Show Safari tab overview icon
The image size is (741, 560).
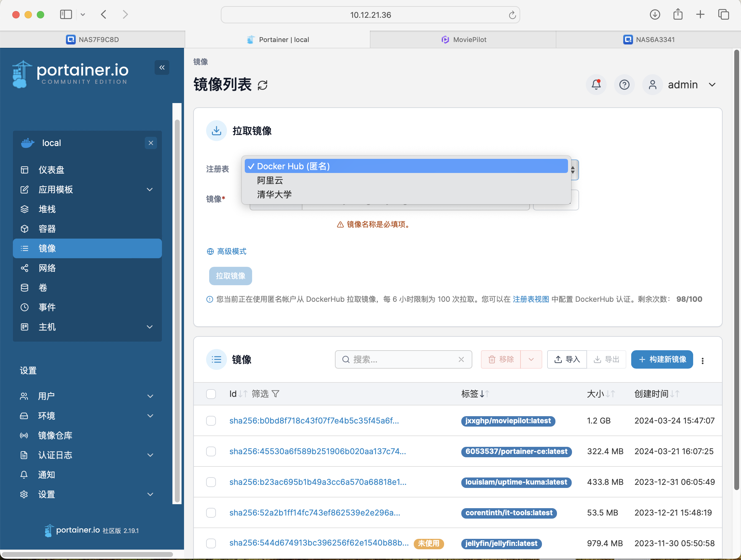724,14
